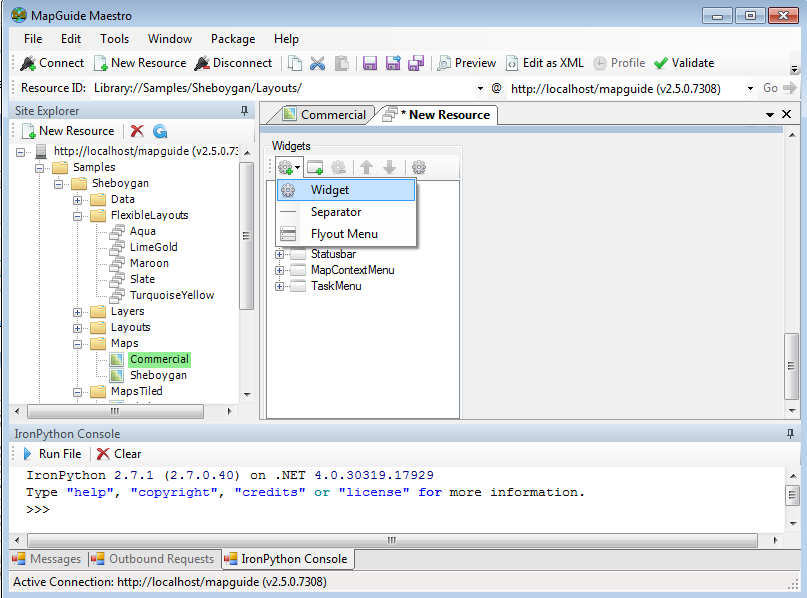
Task: Open the Resource ID dropdown arrow
Action: tap(480, 88)
